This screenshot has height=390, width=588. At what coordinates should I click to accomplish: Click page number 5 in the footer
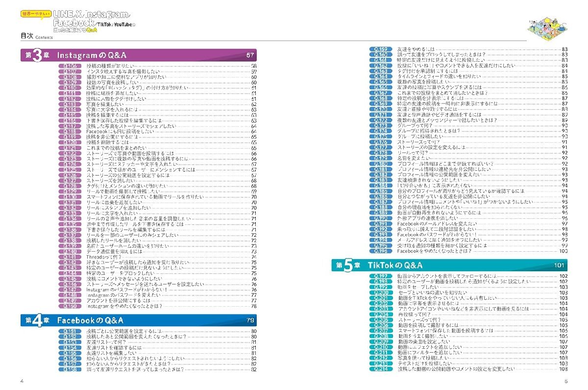[x=565, y=381]
